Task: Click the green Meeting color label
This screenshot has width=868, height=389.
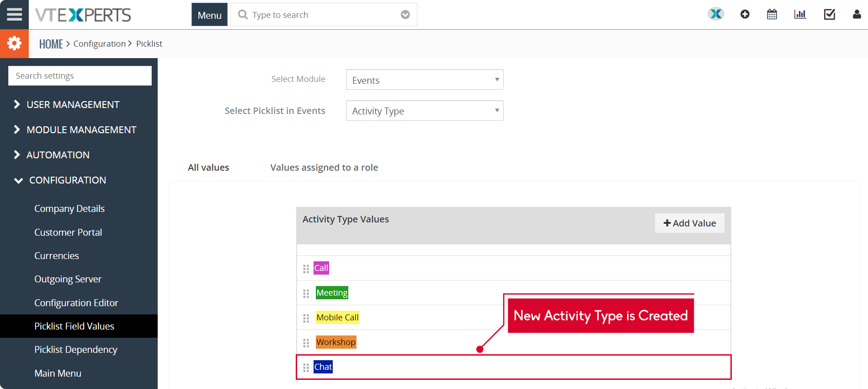Action: (x=332, y=293)
